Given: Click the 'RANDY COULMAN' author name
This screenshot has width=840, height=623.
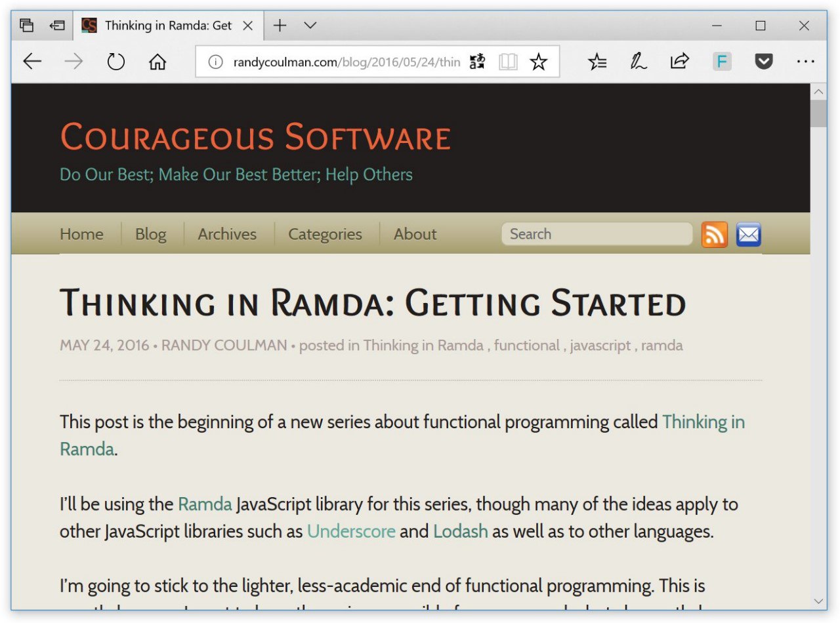Looking at the screenshot, I should [224, 346].
